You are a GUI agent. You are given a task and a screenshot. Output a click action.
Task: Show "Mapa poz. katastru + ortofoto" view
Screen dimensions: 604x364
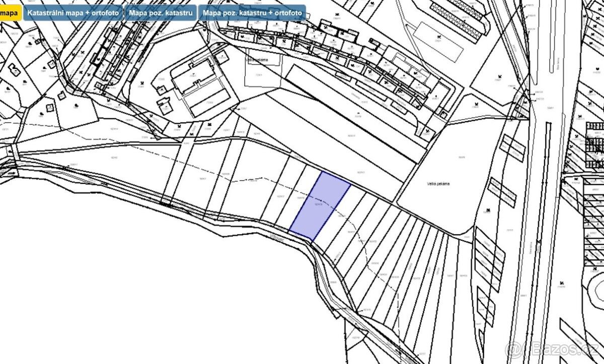tap(252, 13)
